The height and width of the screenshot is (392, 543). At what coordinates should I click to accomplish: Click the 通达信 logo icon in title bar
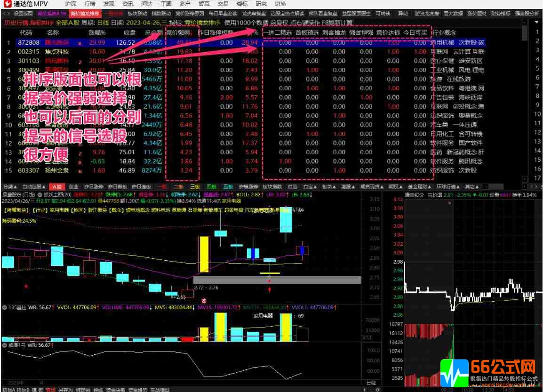[x=7, y=4]
